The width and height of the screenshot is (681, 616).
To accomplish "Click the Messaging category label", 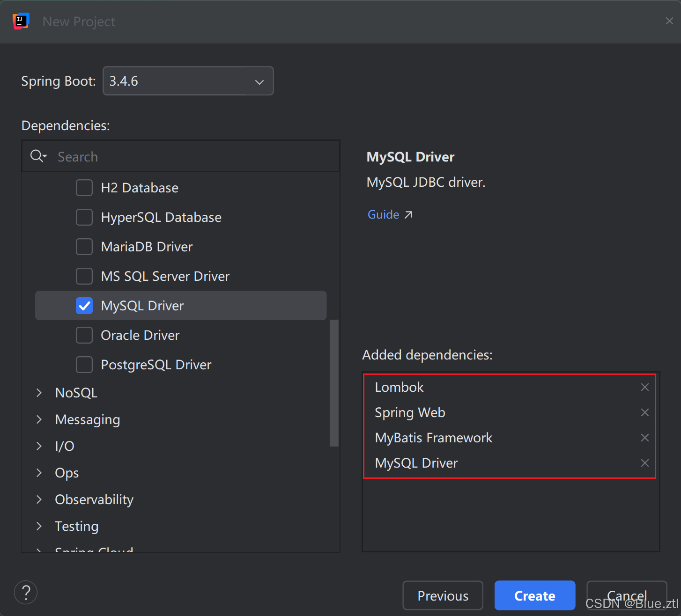I will click(88, 419).
